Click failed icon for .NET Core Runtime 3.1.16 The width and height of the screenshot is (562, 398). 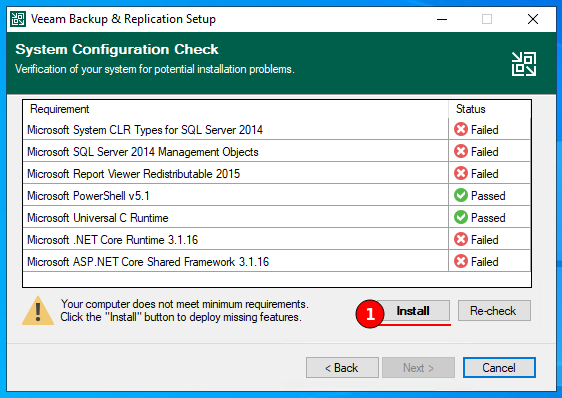tap(461, 240)
